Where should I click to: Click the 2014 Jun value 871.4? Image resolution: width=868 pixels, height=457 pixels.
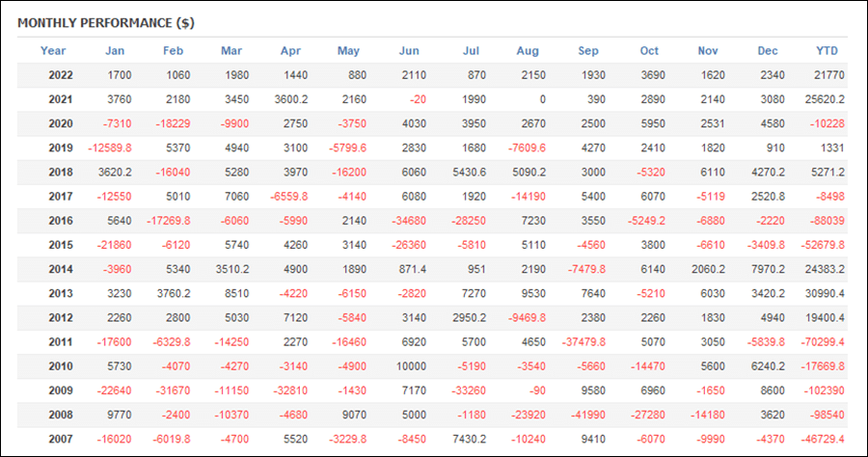413,269
